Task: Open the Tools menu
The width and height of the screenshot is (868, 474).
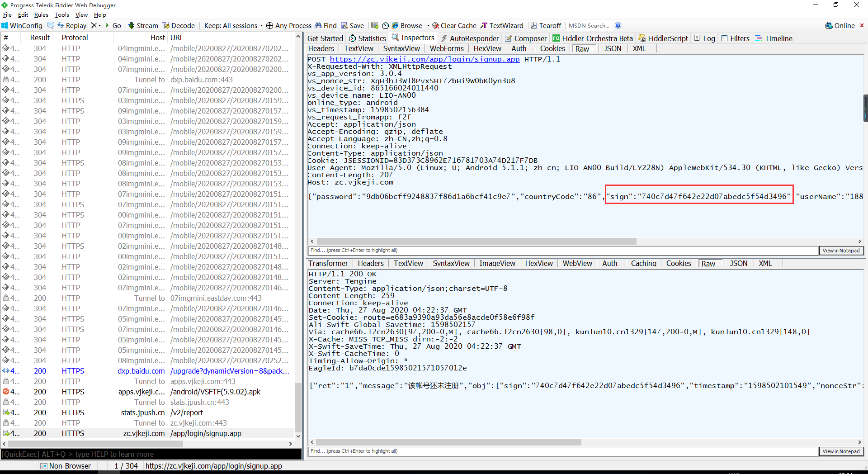Action: coord(62,15)
